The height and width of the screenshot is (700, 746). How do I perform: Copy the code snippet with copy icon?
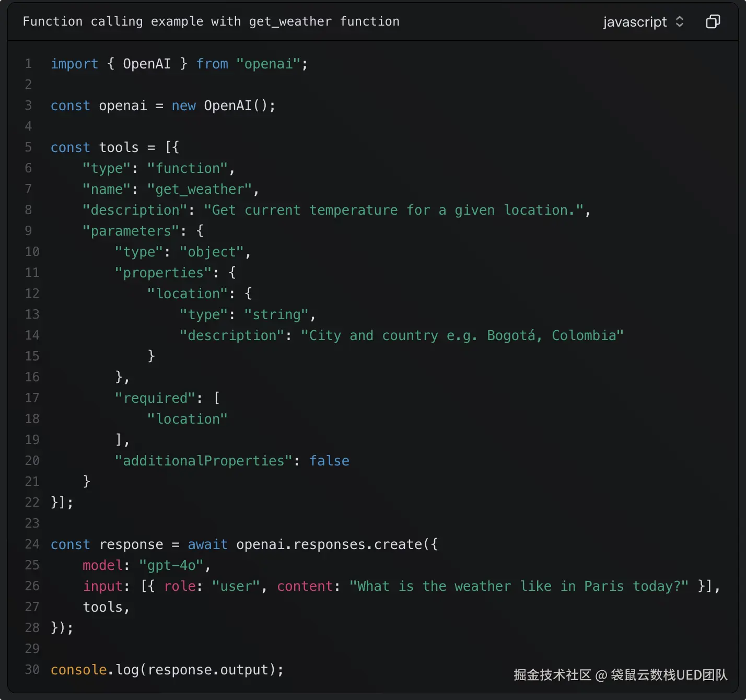(x=713, y=21)
